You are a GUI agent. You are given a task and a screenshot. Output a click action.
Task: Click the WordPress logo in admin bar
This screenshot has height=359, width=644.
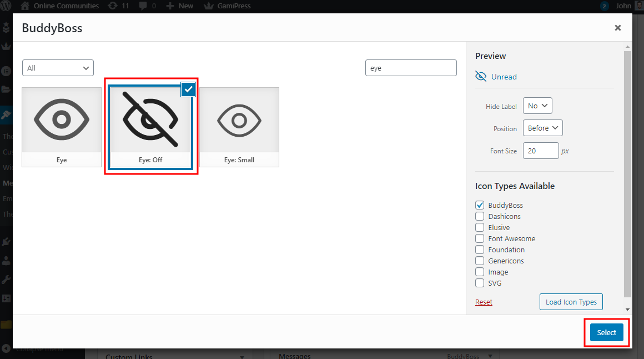(7, 6)
